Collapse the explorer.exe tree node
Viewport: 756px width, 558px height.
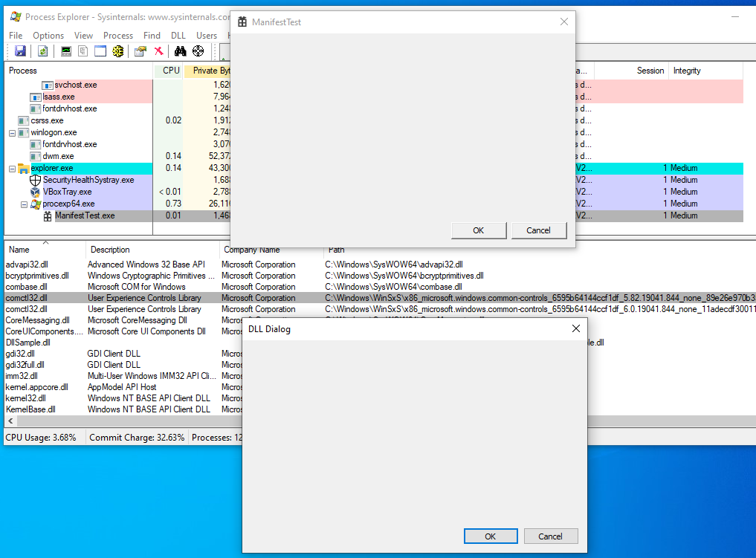(12, 169)
